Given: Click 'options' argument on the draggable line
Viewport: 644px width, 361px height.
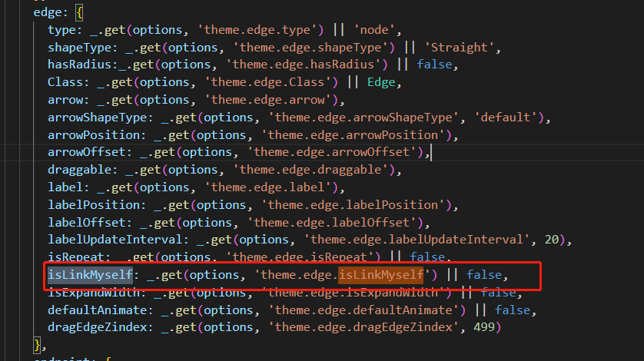Looking at the screenshot, I should click(193, 170).
